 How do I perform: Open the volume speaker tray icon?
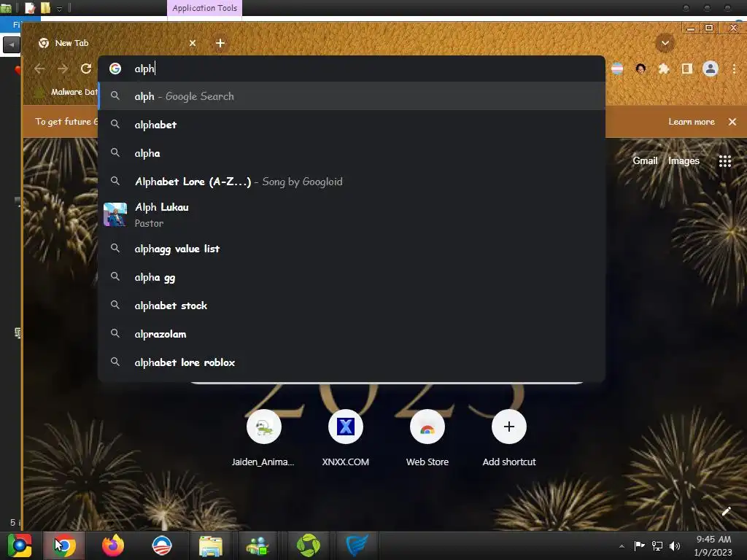(675, 546)
